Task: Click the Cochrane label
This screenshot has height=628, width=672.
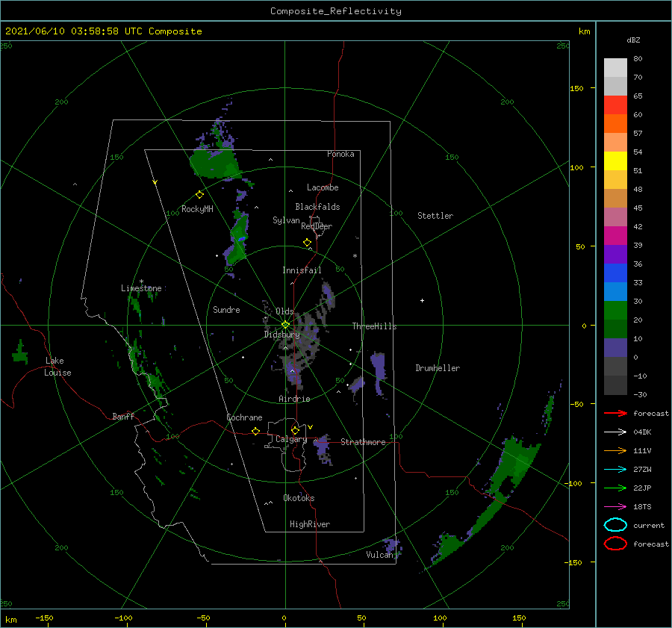Action: coord(244,417)
